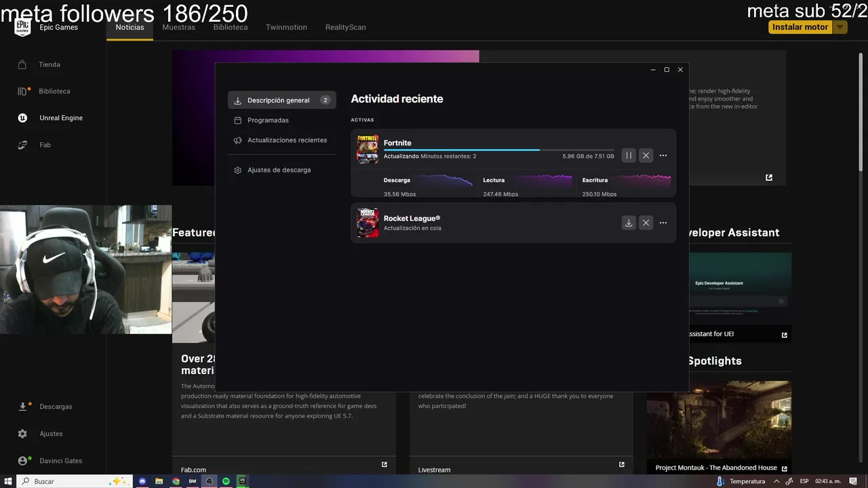Click the Livestream card label
This screenshot has height=488, width=868.
tap(434, 470)
